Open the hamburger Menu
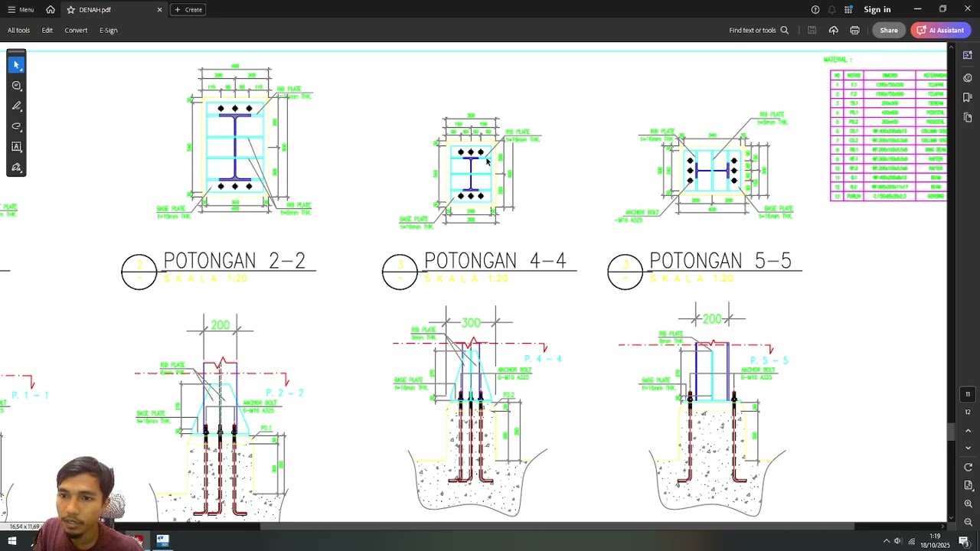Image resolution: width=980 pixels, height=551 pixels. pos(21,10)
